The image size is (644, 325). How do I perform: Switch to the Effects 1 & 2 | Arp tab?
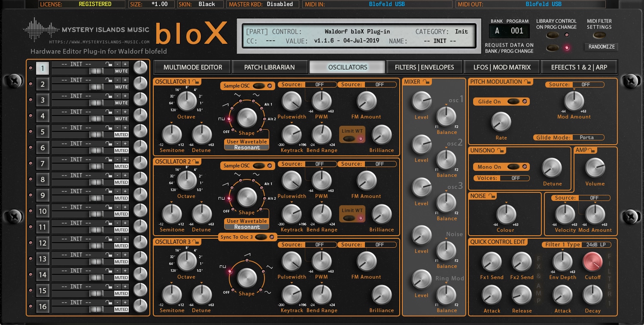(578, 67)
